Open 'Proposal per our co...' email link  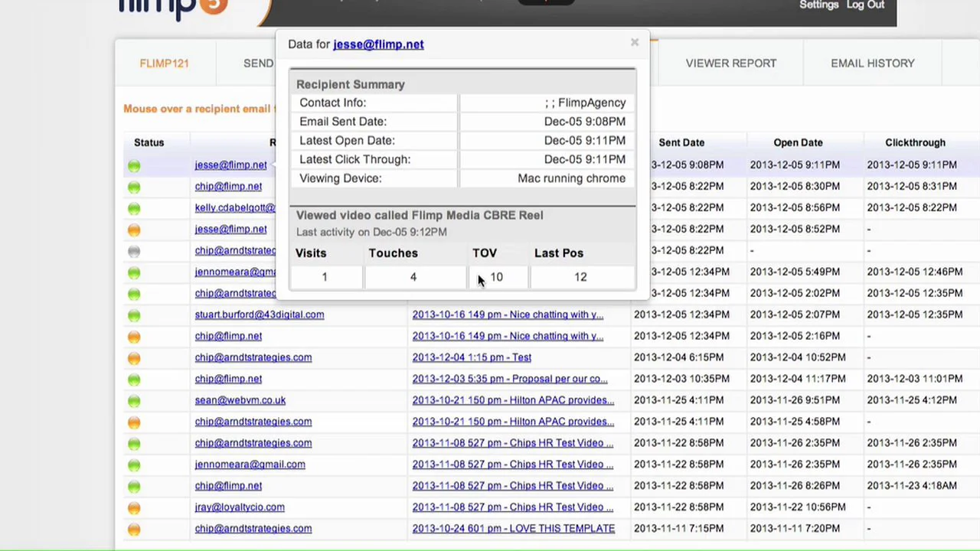click(510, 379)
